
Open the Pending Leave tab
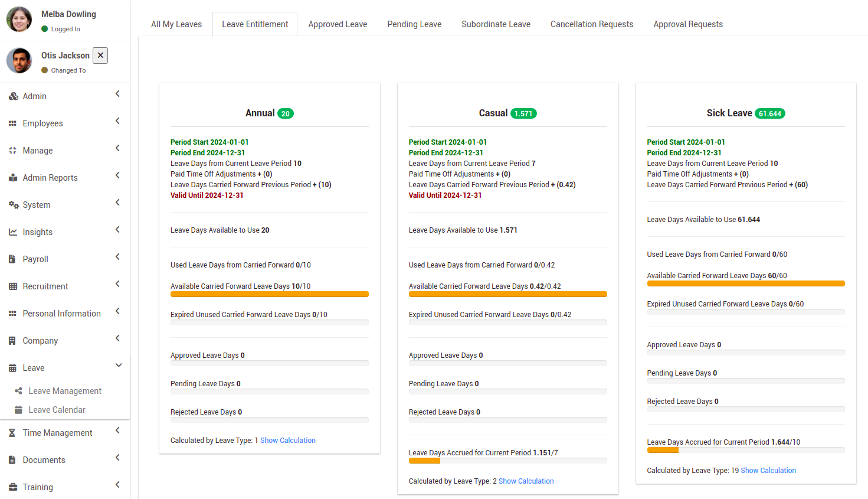click(x=414, y=24)
